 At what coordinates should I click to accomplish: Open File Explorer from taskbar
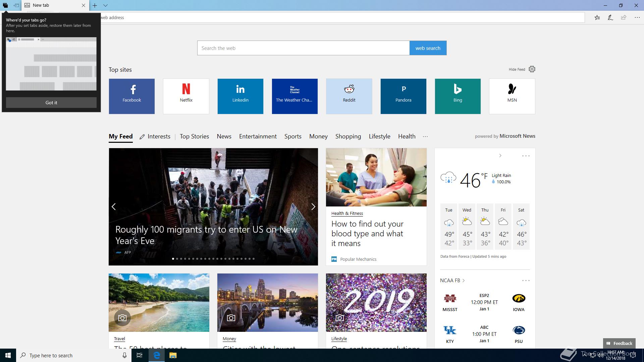(173, 355)
